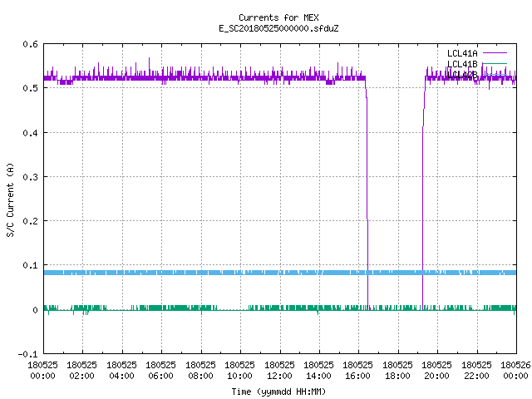Click the 02:00 x-axis tick label
This screenshot has height=399, width=532.
81,370
